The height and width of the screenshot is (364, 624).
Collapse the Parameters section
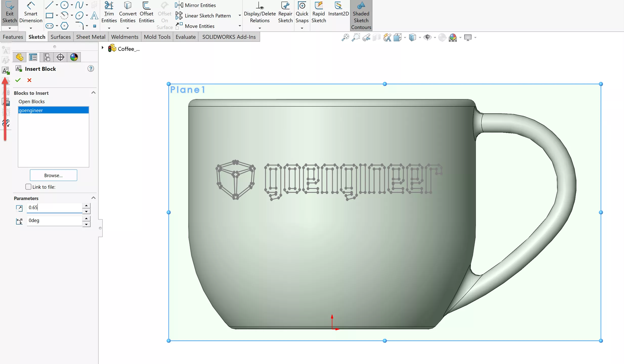[93, 198]
